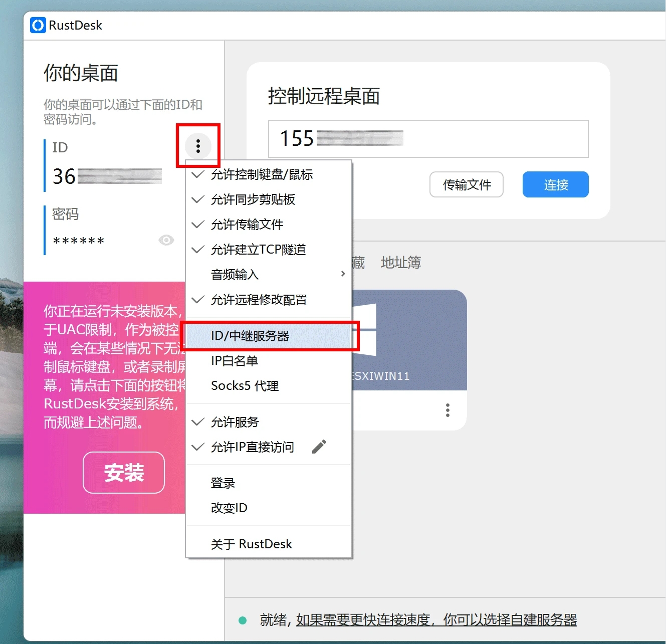
Task: Click the three-dot menu beside ID
Action: pos(198,146)
